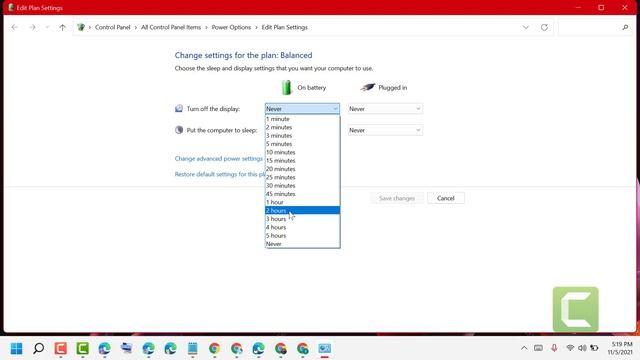The width and height of the screenshot is (640, 360).
Task: Pick 30 minutes in the dropdown list
Action: [x=302, y=185]
